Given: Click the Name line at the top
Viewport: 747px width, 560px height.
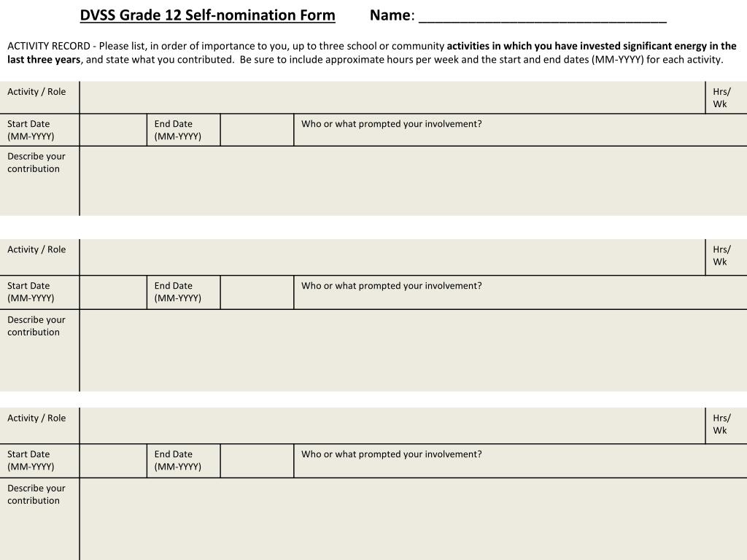Looking at the screenshot, I should click(542, 17).
